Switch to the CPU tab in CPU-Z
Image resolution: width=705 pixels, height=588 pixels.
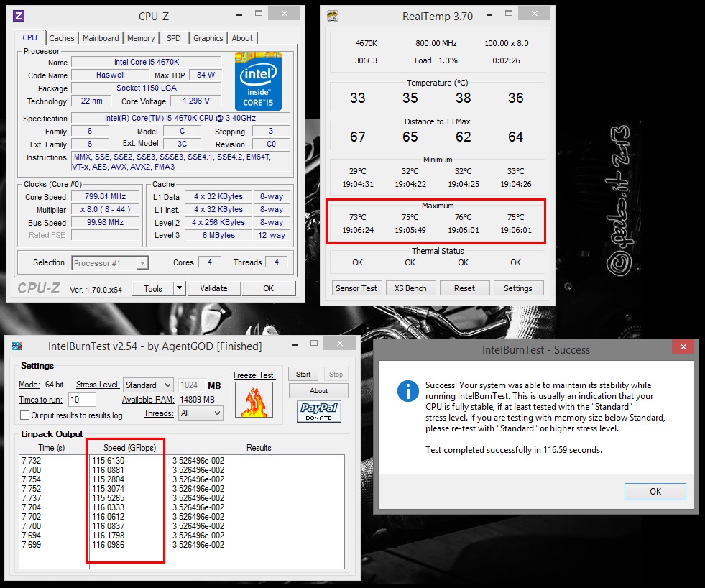29,38
